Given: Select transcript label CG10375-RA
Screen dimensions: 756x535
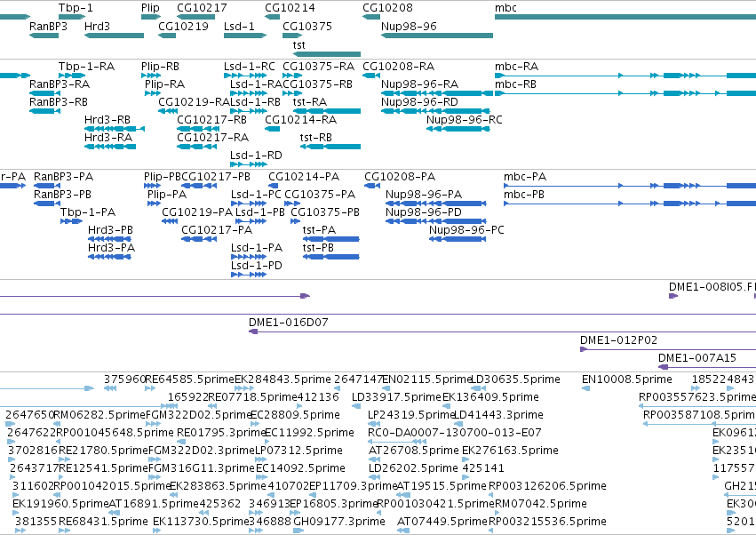Looking at the screenshot, I should [x=319, y=66].
